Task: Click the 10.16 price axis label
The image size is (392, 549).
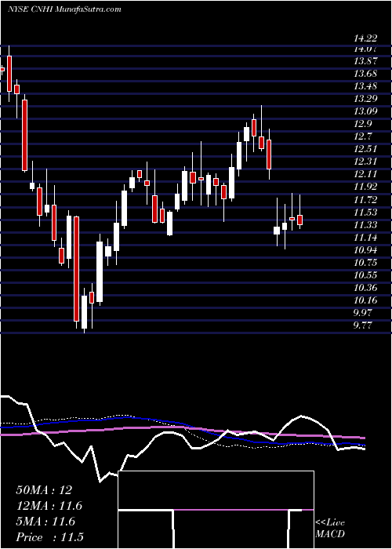Action: pos(365,300)
